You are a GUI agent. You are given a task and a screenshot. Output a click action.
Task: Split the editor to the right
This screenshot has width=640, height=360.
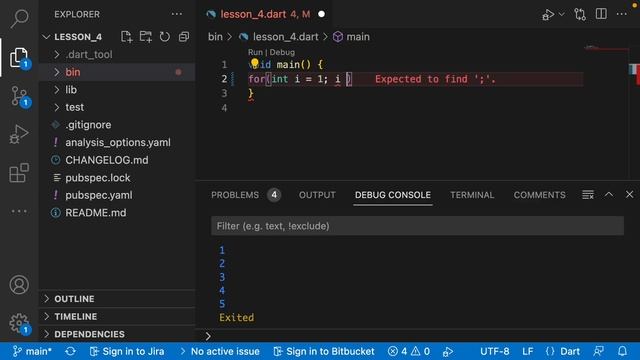coord(601,14)
